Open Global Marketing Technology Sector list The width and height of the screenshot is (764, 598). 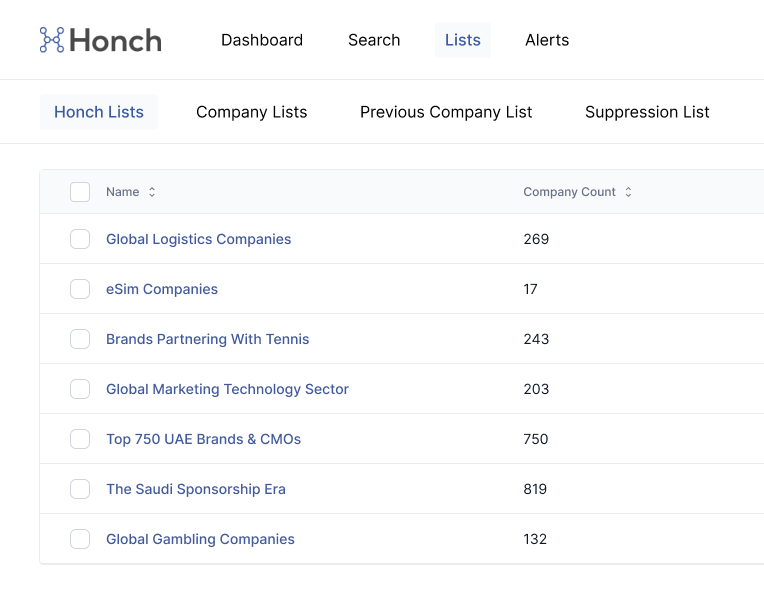click(227, 389)
